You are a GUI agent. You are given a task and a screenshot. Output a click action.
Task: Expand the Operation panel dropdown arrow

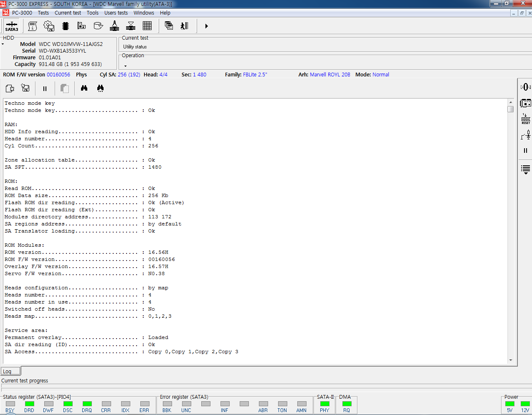click(x=125, y=66)
